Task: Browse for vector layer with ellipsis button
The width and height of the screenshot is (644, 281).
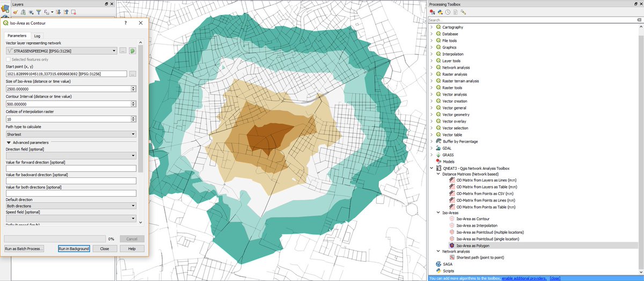Action: click(123, 51)
